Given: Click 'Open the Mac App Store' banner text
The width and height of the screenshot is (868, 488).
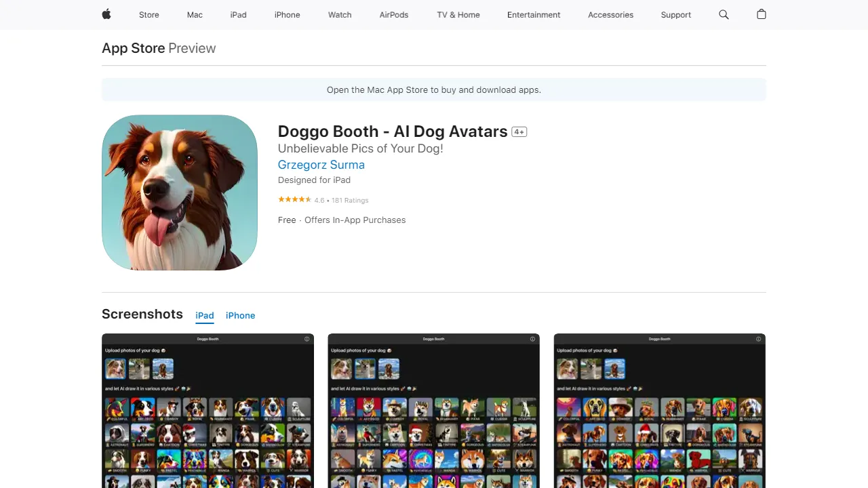Looking at the screenshot, I should coord(434,89).
